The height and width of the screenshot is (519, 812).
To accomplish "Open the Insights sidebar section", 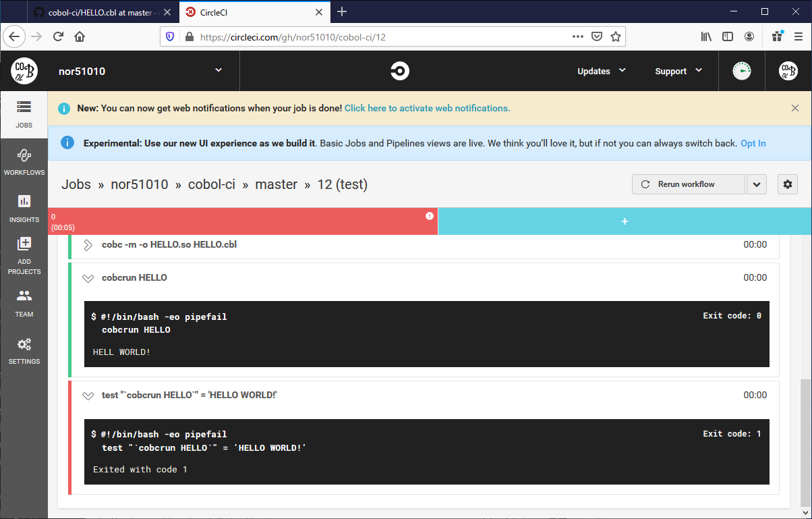I will point(24,209).
